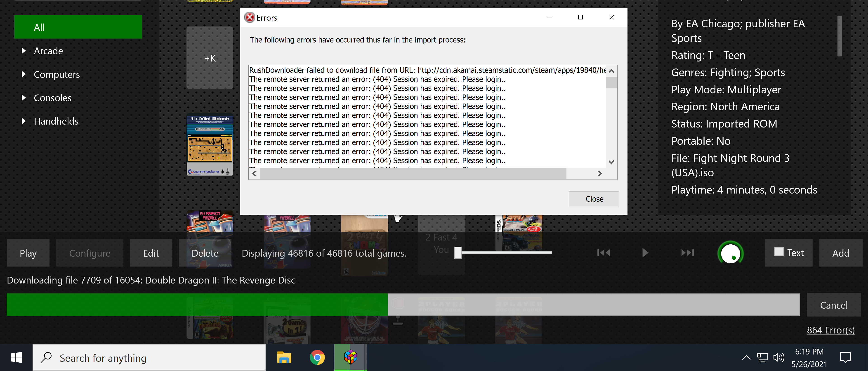868x371 pixels.
Task: Open the 864 Error(s) link
Action: pyautogui.click(x=831, y=330)
